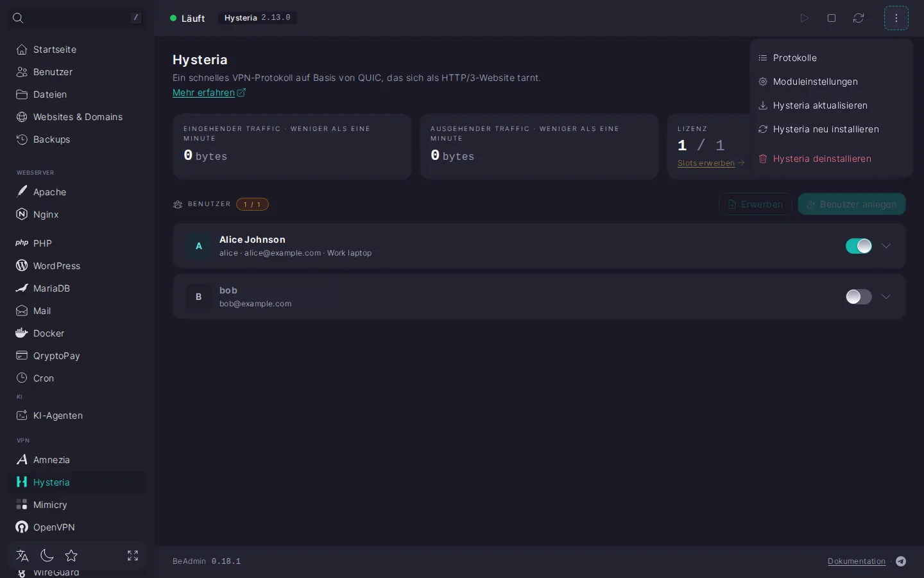Go to Startseite in sidebar
This screenshot has width=924, height=578.
point(77,49)
